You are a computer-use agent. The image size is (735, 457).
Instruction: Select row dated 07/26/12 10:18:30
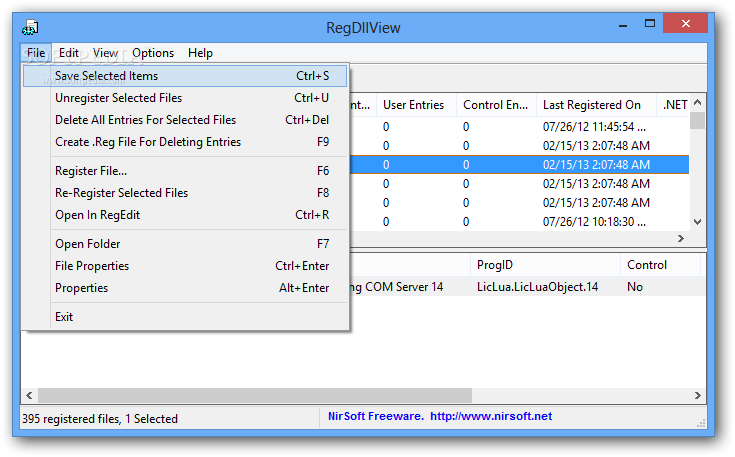tap(519, 222)
